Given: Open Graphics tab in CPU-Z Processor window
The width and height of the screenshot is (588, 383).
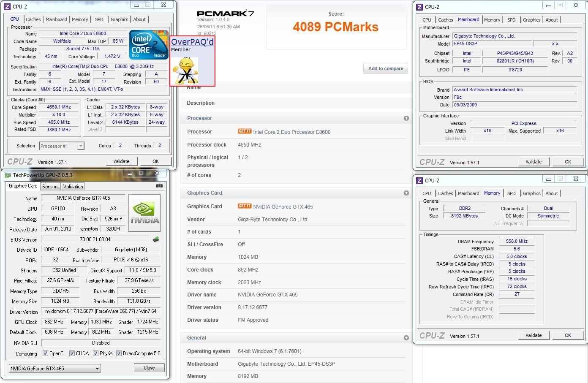Looking at the screenshot, I should tap(119, 19).
